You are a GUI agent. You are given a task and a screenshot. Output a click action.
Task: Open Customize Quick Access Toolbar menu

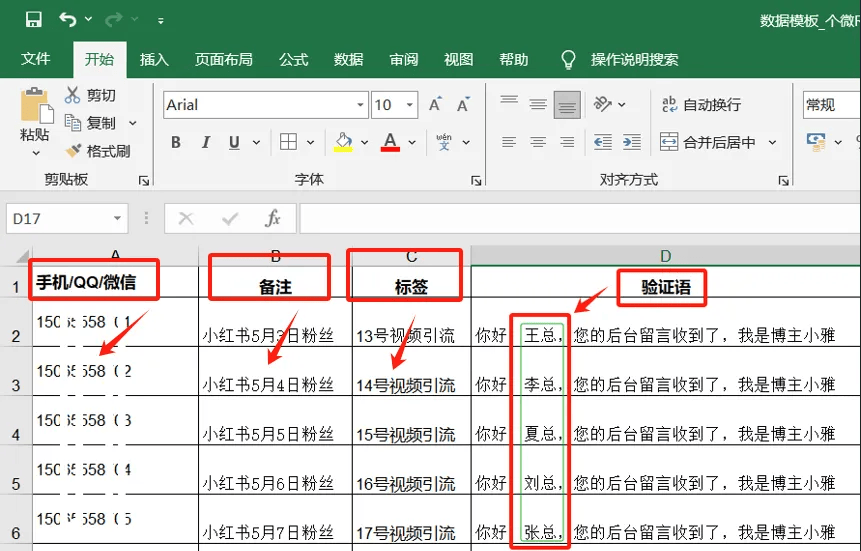click(160, 21)
